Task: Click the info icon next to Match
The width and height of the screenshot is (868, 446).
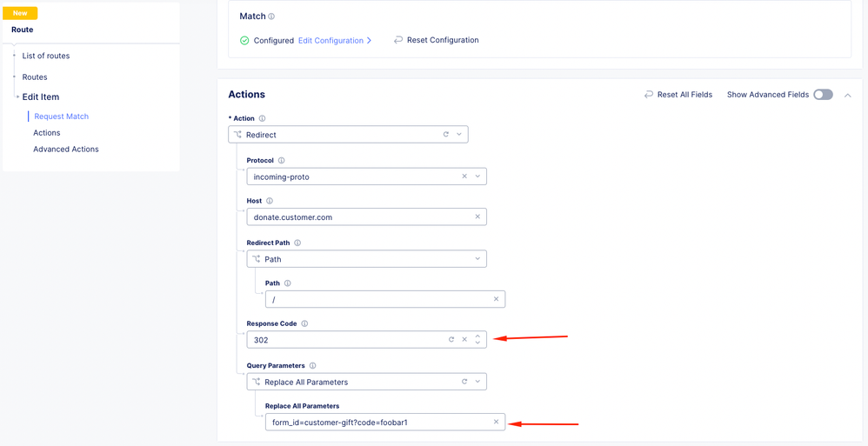Action: click(x=271, y=17)
